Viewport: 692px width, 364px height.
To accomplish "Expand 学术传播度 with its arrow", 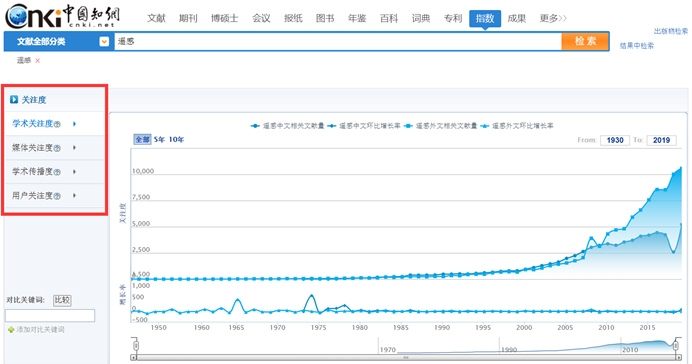I will (74, 172).
